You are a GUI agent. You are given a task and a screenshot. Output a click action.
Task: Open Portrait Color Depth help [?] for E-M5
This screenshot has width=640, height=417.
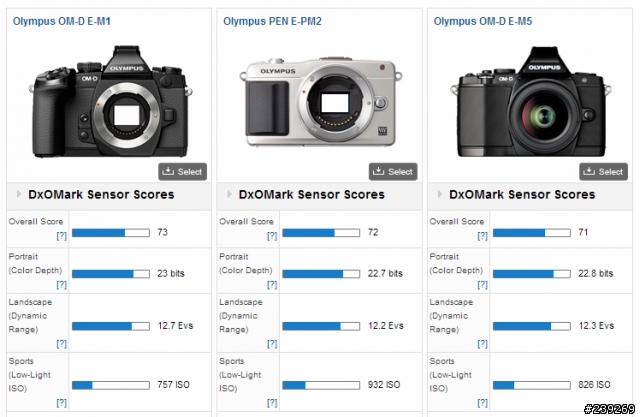pyautogui.click(x=482, y=284)
